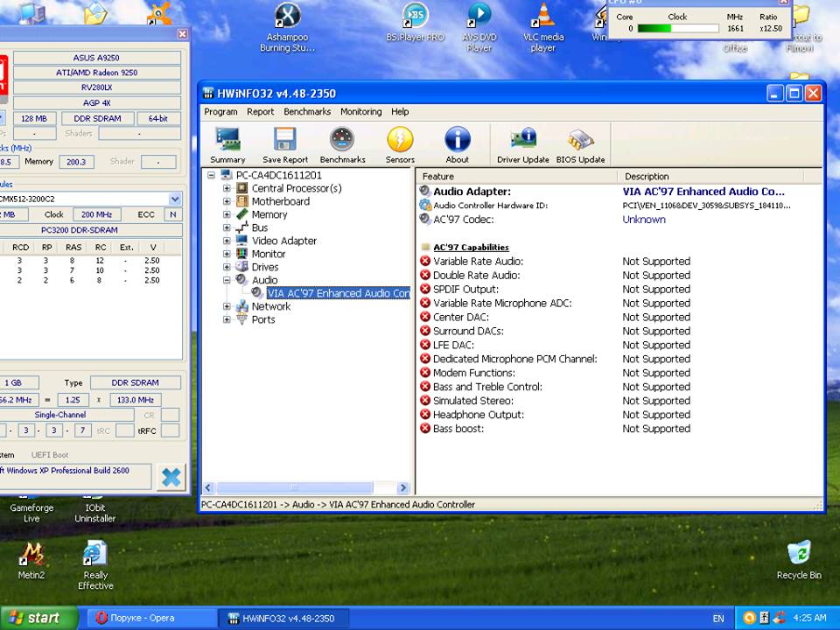Open the Report menu
The height and width of the screenshot is (630, 840).
point(260,112)
